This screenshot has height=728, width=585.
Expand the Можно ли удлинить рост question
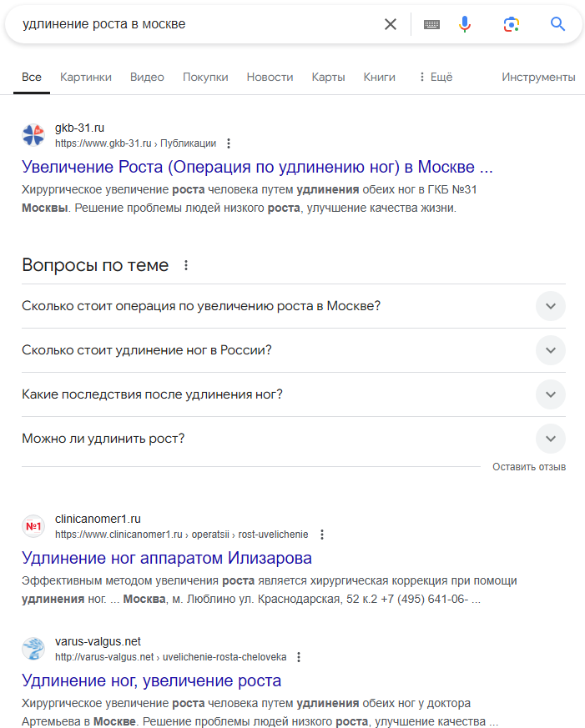[x=550, y=439]
